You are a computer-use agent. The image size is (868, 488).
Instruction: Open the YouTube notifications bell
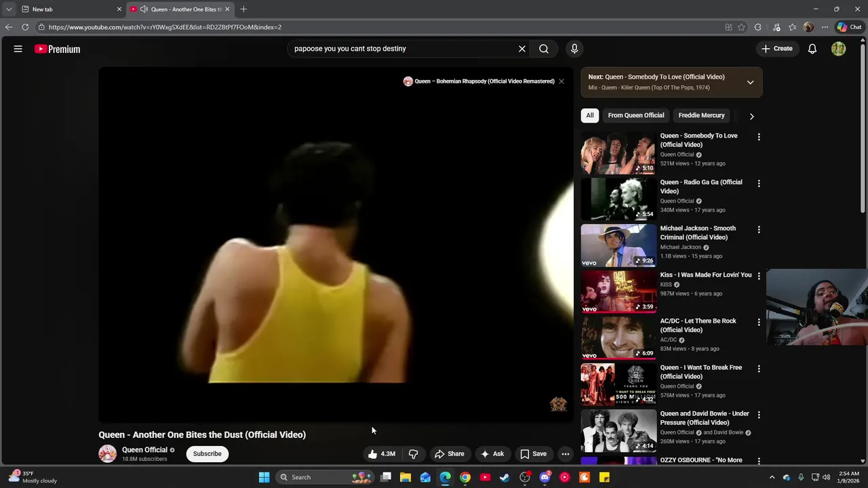[812, 49]
